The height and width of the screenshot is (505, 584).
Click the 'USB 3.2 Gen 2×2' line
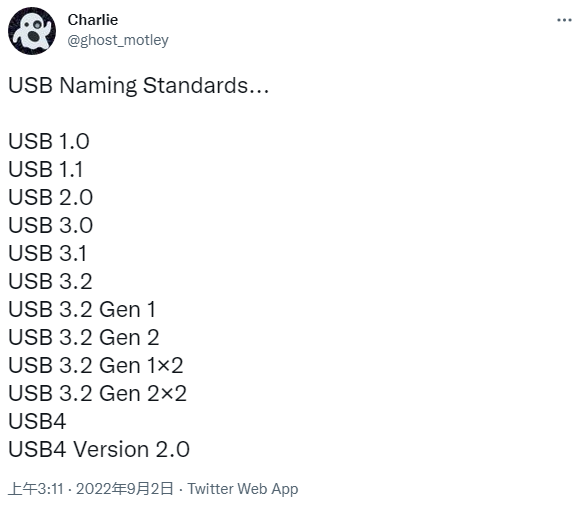point(98,393)
